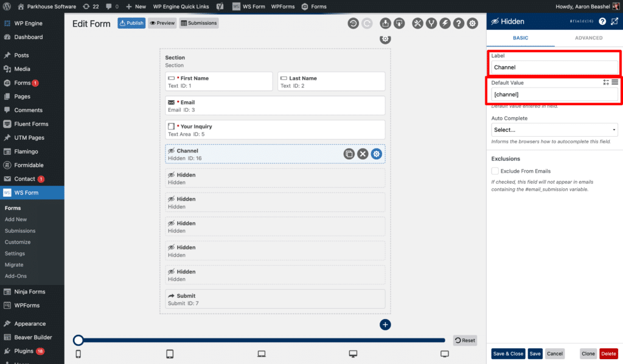The image size is (623, 364).
Task: Click the form import icon in the toolbar
Action: point(385,22)
